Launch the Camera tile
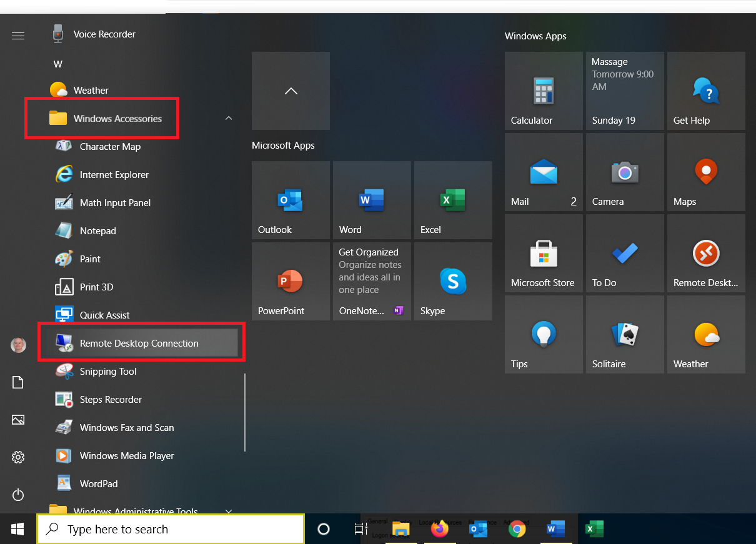This screenshot has height=544, width=756. tap(625, 172)
